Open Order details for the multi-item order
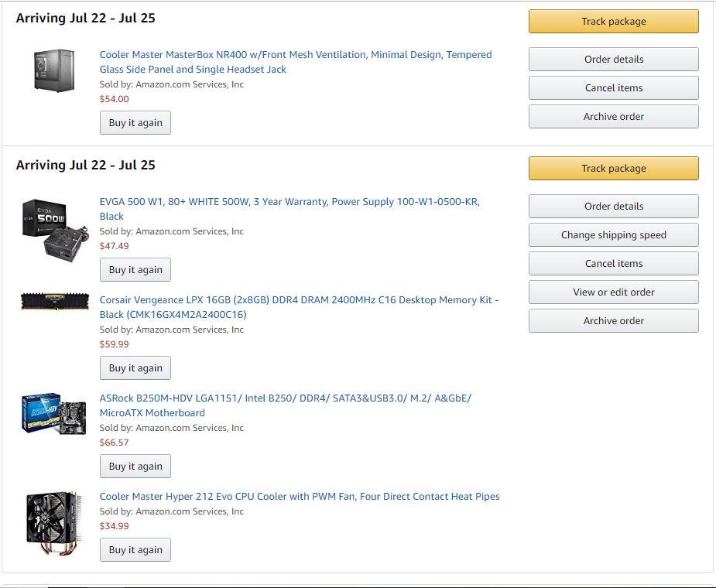Image resolution: width=716 pixels, height=588 pixels. click(613, 207)
